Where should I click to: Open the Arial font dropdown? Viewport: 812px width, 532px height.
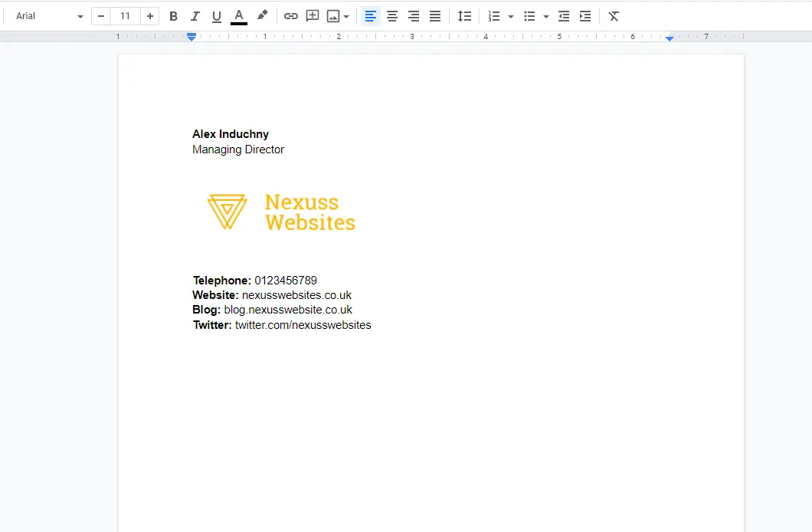click(46, 15)
